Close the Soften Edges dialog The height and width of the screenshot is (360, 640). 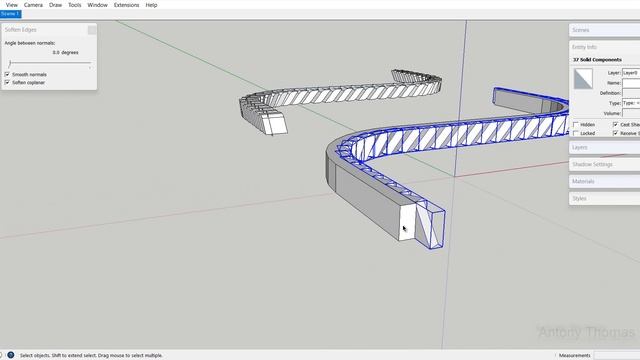[x=92, y=30]
